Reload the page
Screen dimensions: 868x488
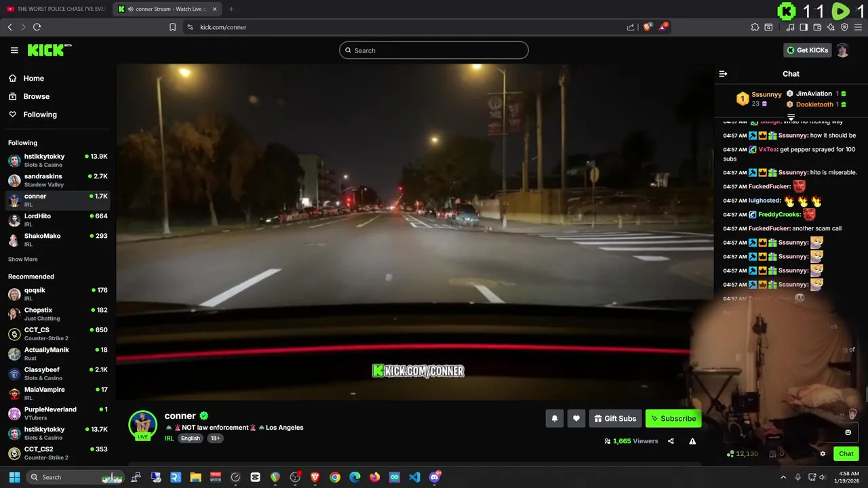[37, 27]
